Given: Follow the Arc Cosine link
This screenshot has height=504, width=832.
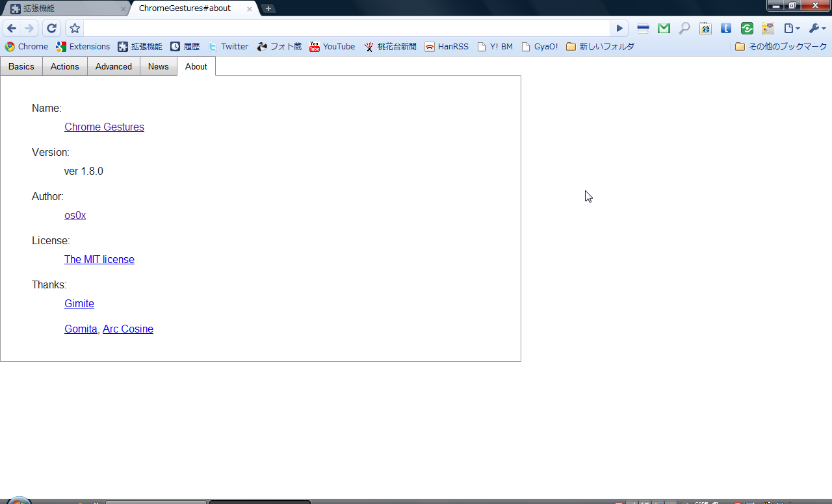Looking at the screenshot, I should (128, 329).
